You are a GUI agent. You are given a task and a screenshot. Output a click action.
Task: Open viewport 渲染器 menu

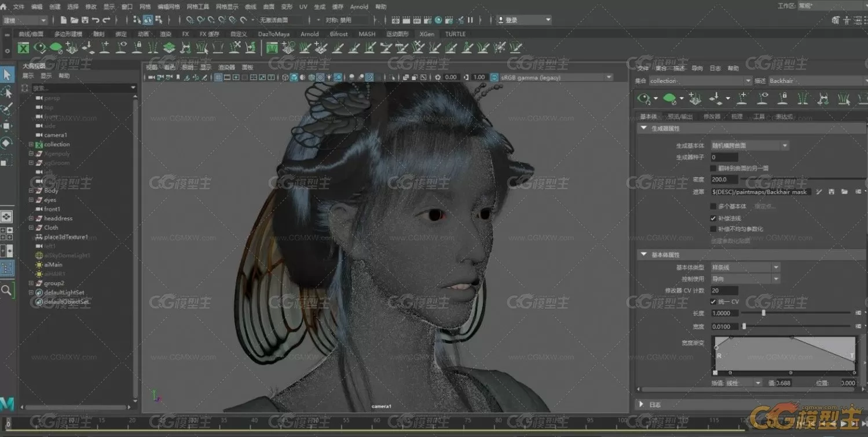click(226, 67)
